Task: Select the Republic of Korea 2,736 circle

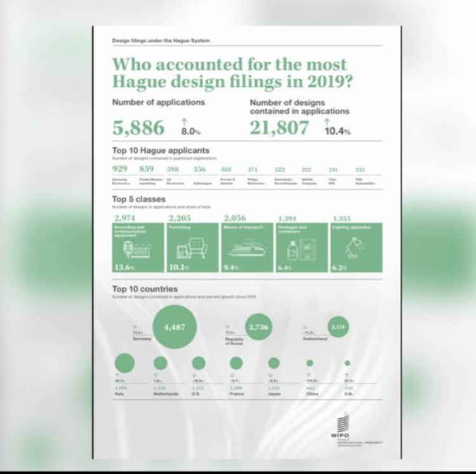Action: pos(259,327)
